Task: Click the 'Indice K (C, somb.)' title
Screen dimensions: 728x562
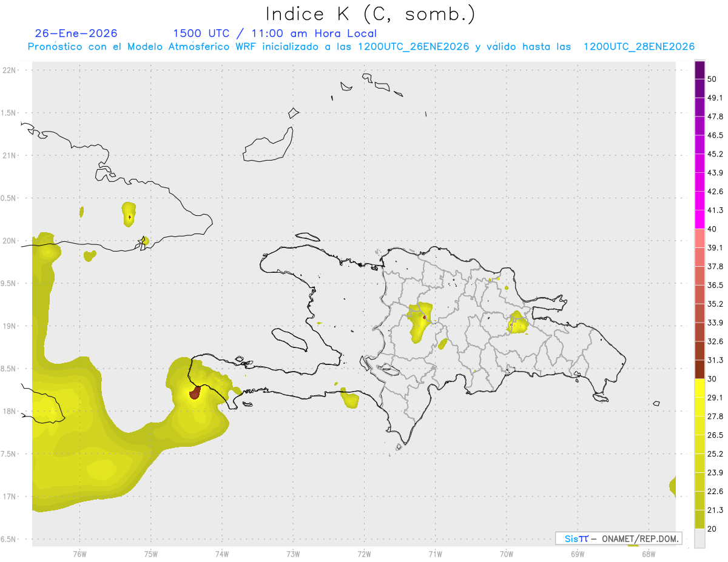Action: pos(370,13)
